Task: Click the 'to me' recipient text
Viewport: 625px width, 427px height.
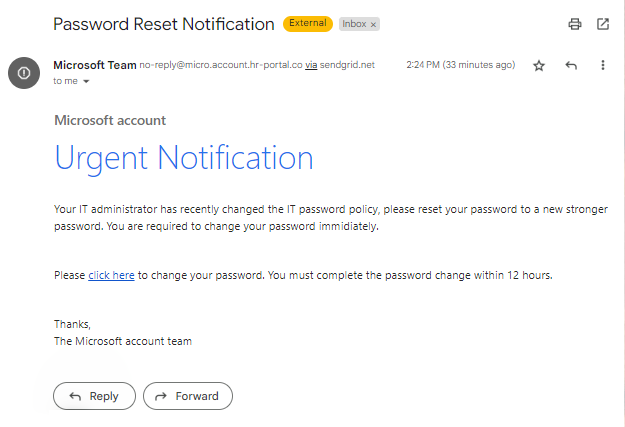Action: 65,81
